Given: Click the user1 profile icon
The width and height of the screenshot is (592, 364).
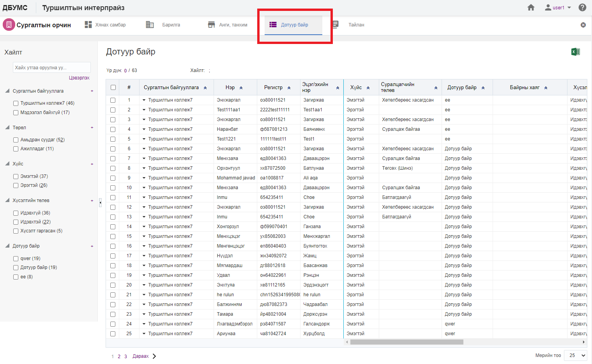Looking at the screenshot, I should [x=548, y=7].
